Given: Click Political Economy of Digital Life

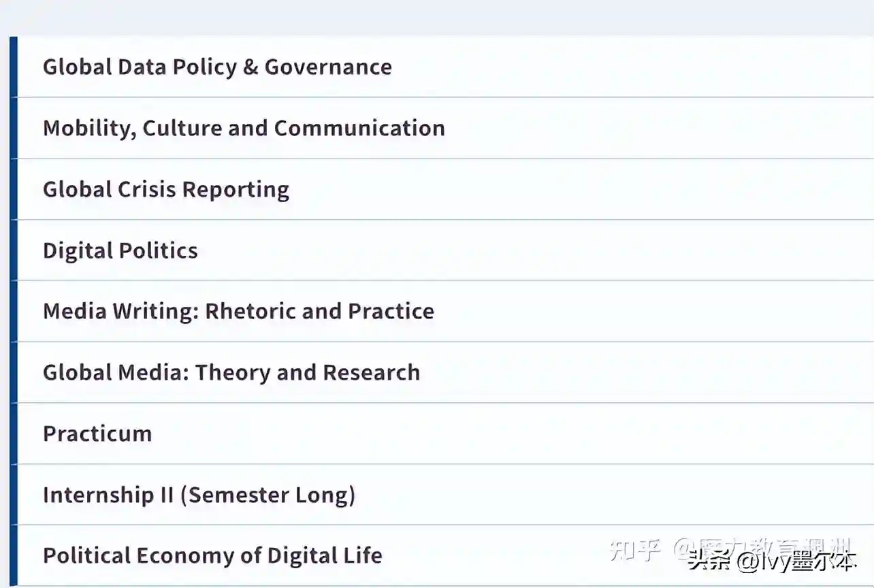Looking at the screenshot, I should click(x=212, y=555).
